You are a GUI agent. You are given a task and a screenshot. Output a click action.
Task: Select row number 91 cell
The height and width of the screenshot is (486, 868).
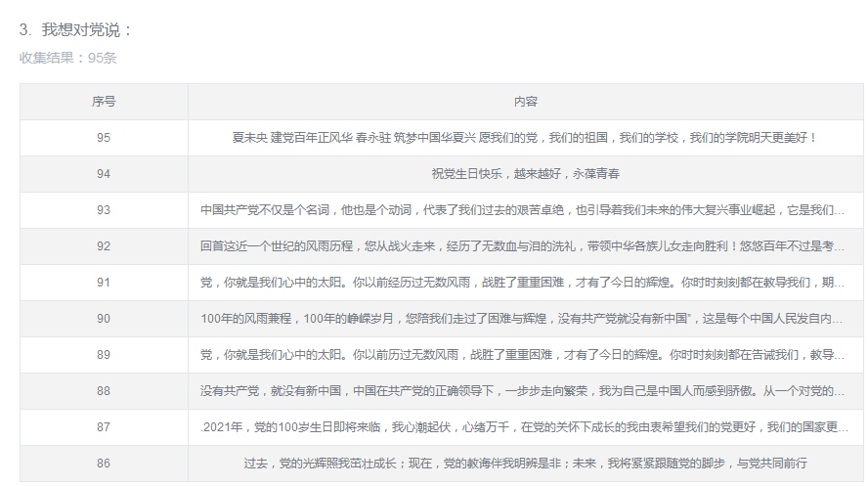pos(104,283)
